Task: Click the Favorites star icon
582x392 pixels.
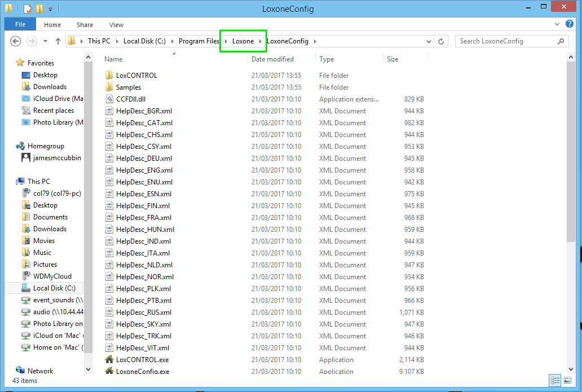Action: tap(20, 63)
